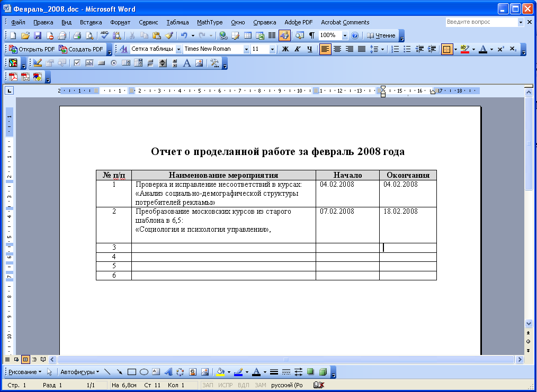Open Таблица menu
537x392 pixels.
coord(177,22)
